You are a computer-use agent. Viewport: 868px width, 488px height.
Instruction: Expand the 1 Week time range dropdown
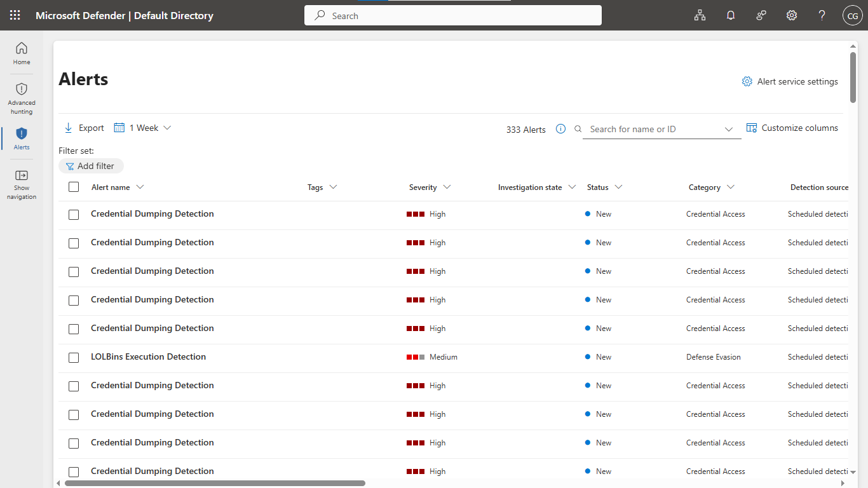click(167, 128)
